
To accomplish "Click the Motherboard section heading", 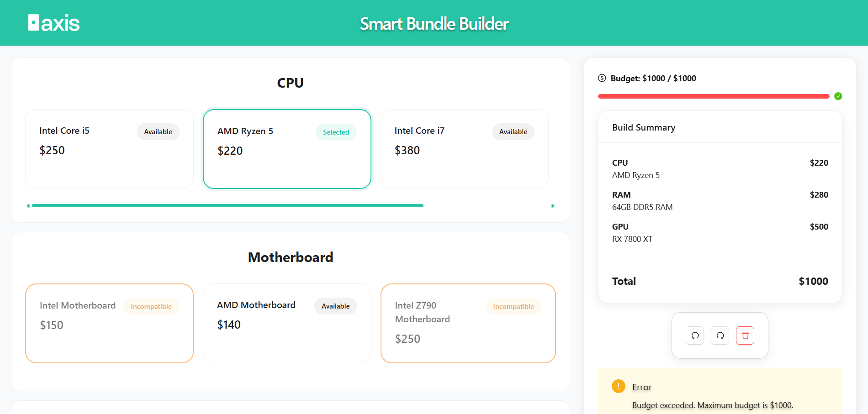I will (291, 257).
